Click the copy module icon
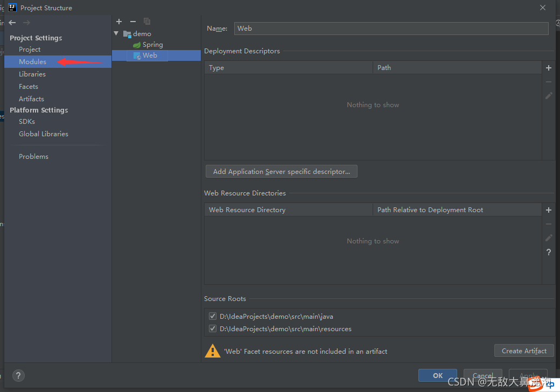 (x=147, y=22)
